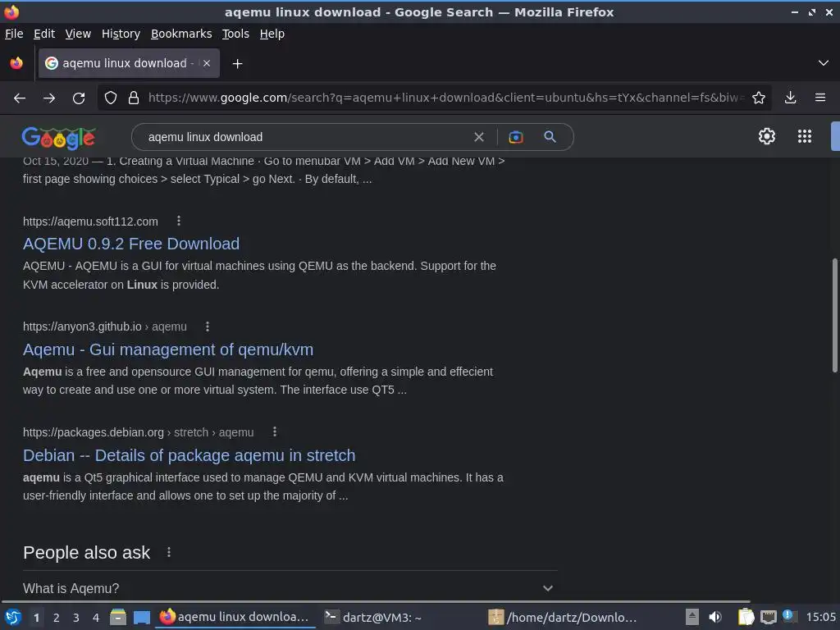Go to Google homepage via logo
This screenshot has width=840, height=630.
click(59, 138)
